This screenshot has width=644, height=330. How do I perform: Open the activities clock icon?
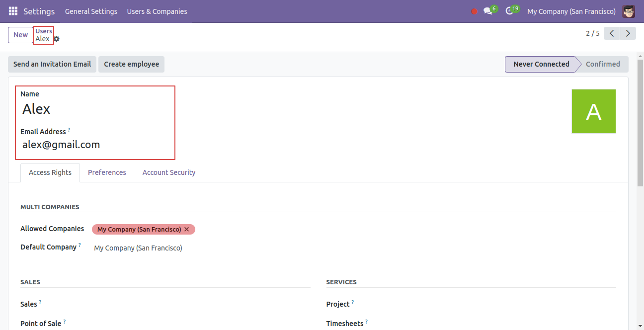coord(510,11)
